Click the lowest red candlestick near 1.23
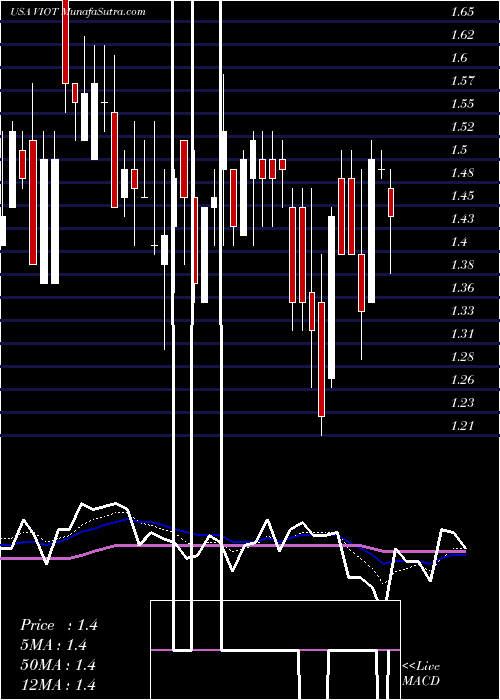The image size is (500, 700). click(x=321, y=359)
